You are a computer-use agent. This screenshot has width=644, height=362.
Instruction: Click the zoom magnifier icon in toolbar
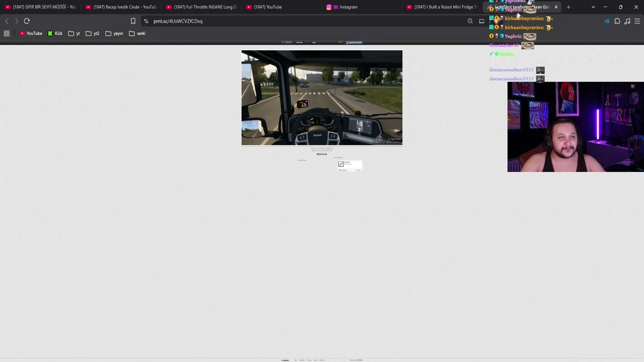470,21
